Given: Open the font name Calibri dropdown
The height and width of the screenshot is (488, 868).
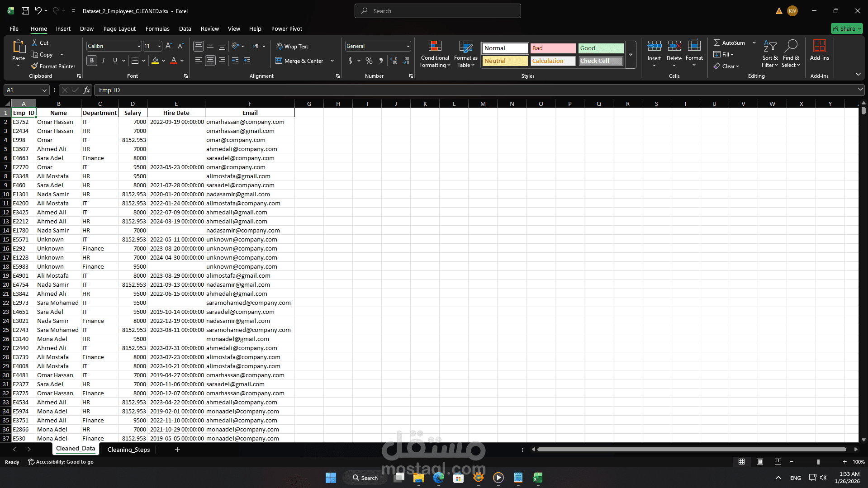Looking at the screenshot, I should (139, 46).
